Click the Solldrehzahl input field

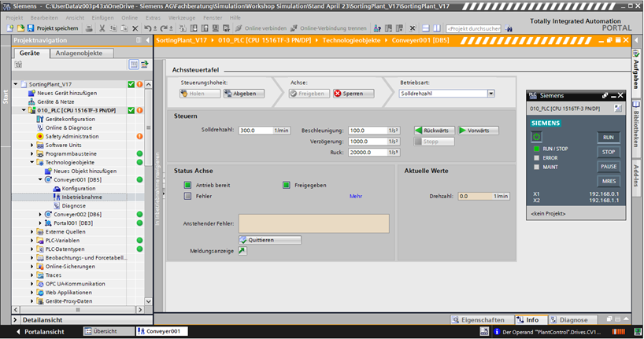point(255,130)
